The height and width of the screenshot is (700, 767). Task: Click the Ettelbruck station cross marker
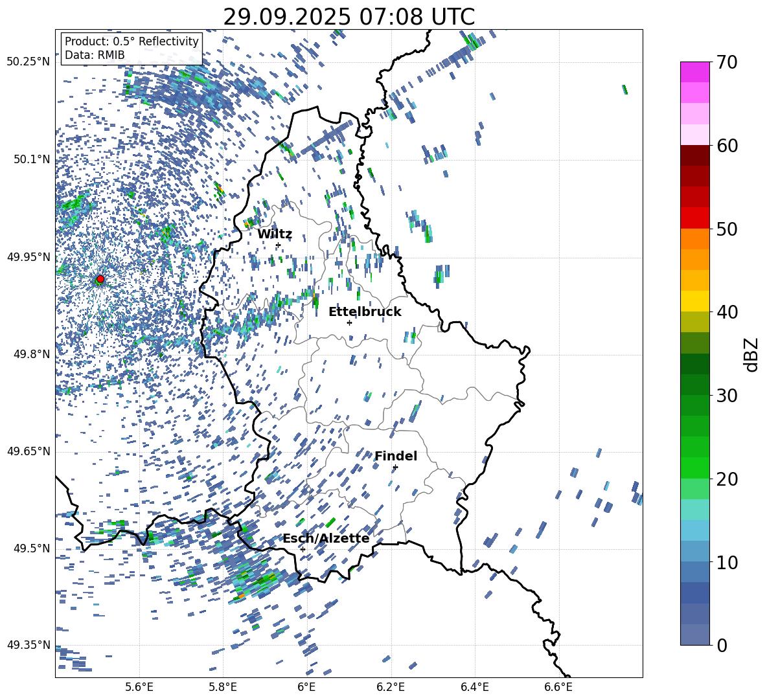349,322
